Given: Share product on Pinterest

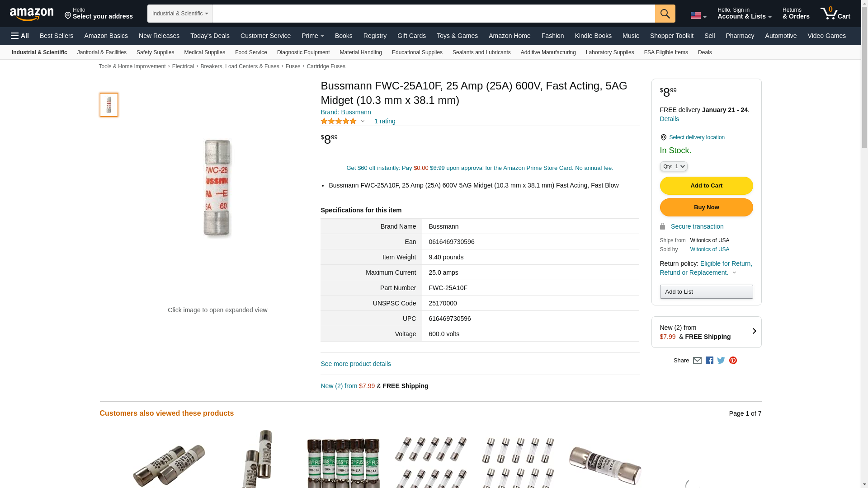Looking at the screenshot, I should pos(733,361).
